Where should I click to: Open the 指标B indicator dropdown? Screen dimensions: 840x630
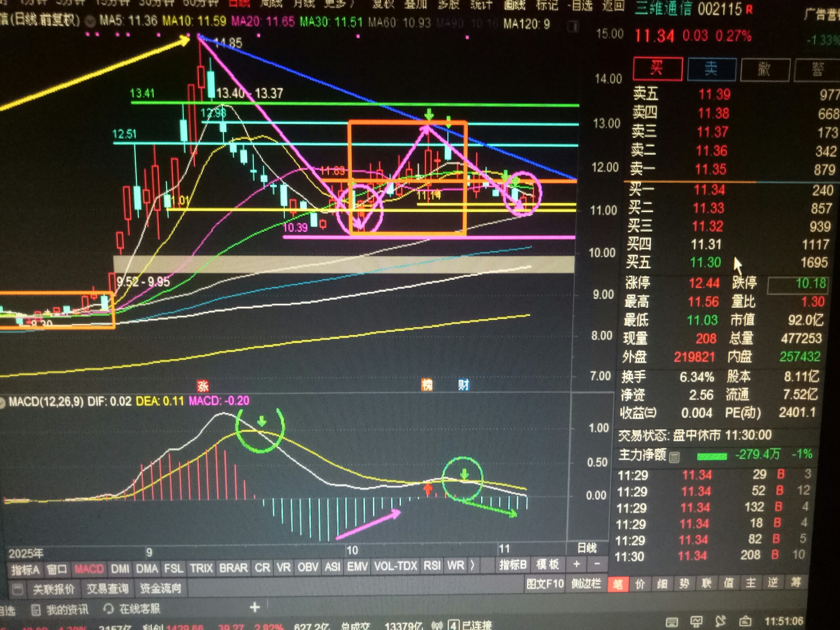[x=512, y=565]
